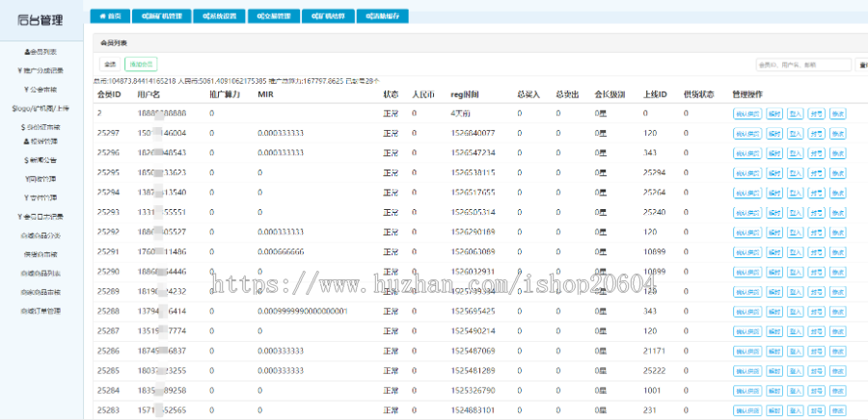Click 封号 button in row 25284
The image size is (868, 420).
[817, 391]
